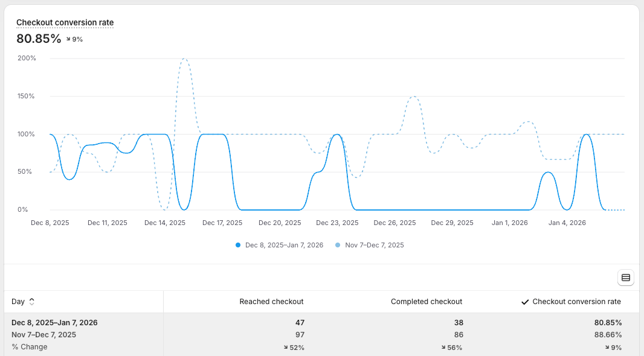
Task: Open the data table view icon
Action: [x=625, y=278]
